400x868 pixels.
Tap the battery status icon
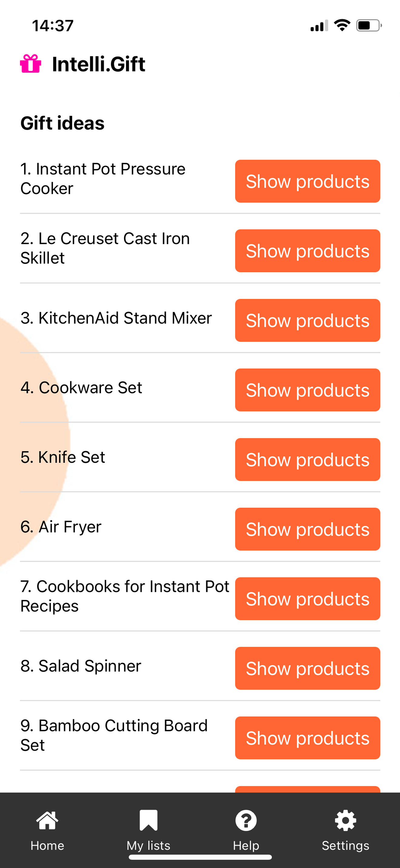(369, 25)
